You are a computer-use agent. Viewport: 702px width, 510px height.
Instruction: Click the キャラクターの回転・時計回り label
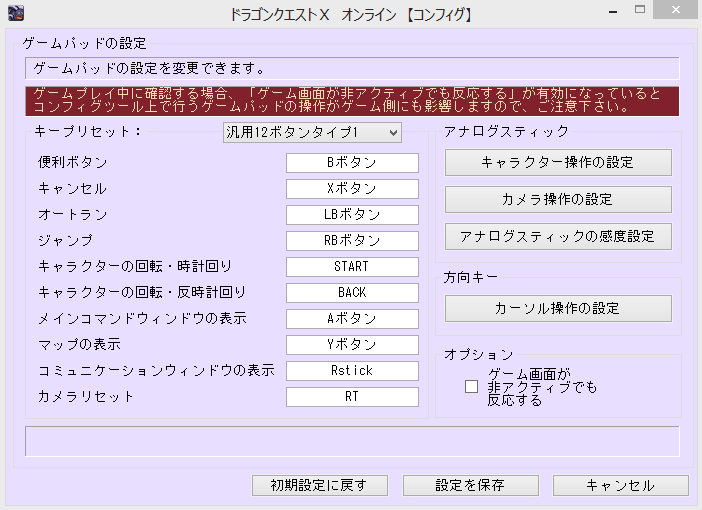pos(135,266)
